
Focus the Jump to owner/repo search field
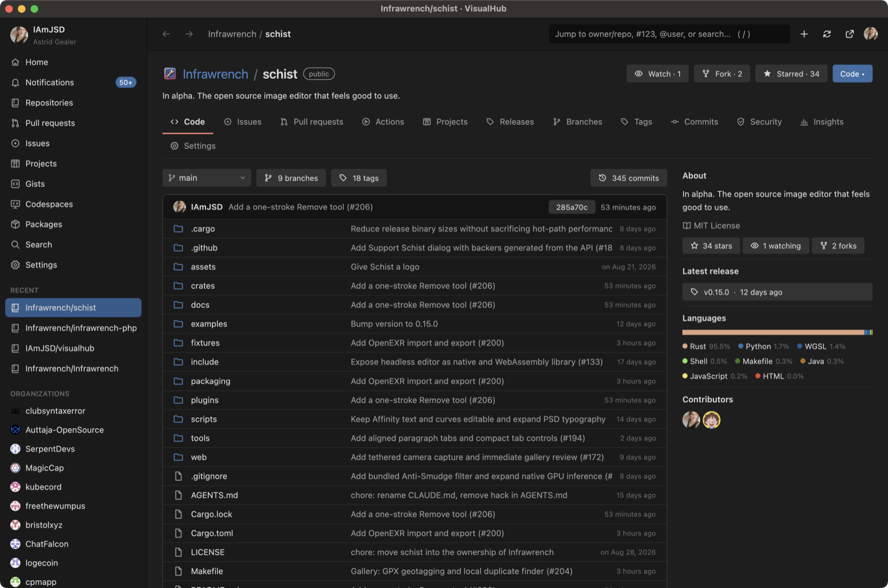point(669,34)
